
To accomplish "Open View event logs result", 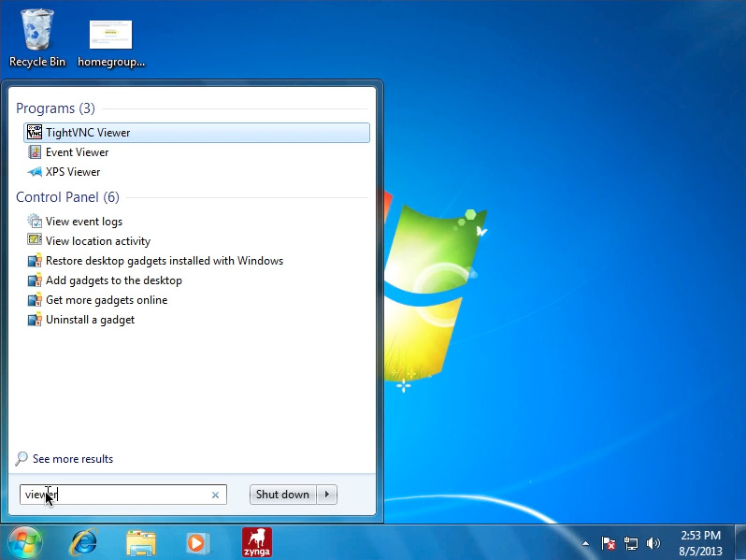I will [x=84, y=222].
